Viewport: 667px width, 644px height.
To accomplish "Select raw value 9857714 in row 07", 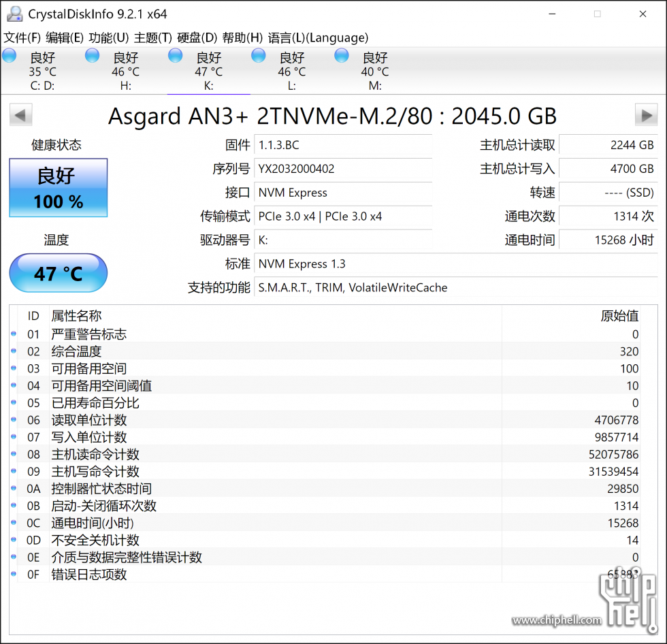I will click(617, 437).
